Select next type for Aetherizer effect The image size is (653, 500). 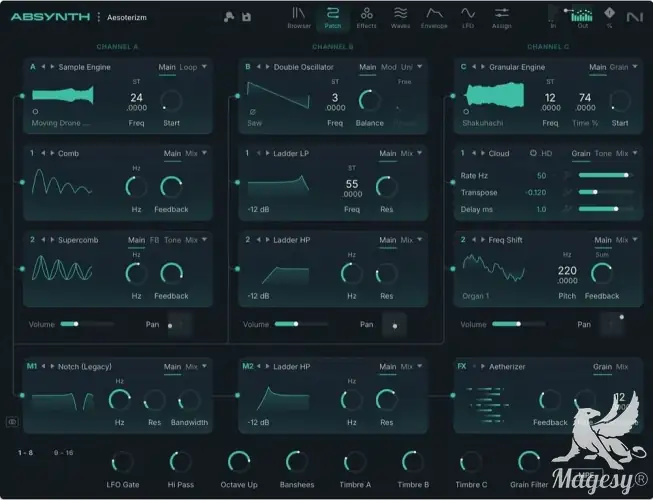483,366
